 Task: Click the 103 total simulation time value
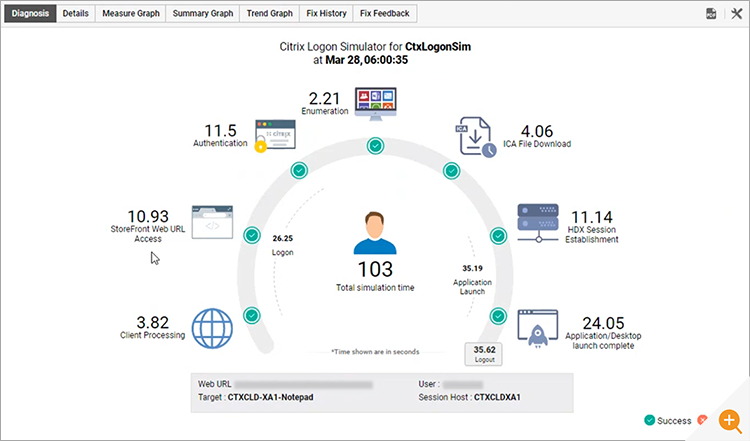375,269
